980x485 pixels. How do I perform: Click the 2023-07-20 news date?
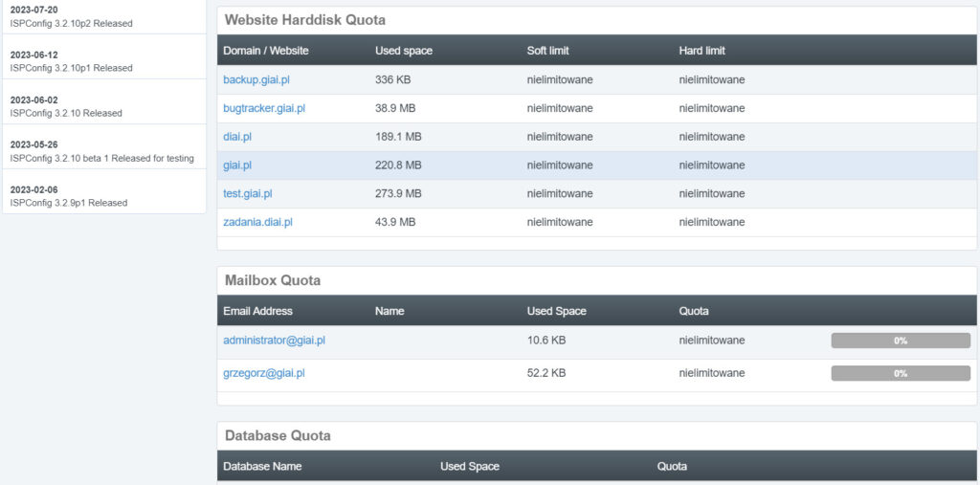click(x=33, y=10)
